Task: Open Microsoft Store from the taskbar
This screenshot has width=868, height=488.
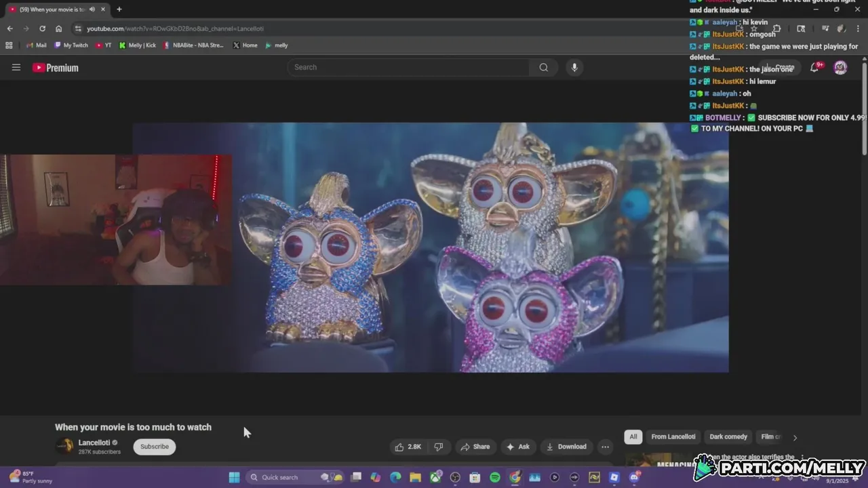Action: coord(475,477)
